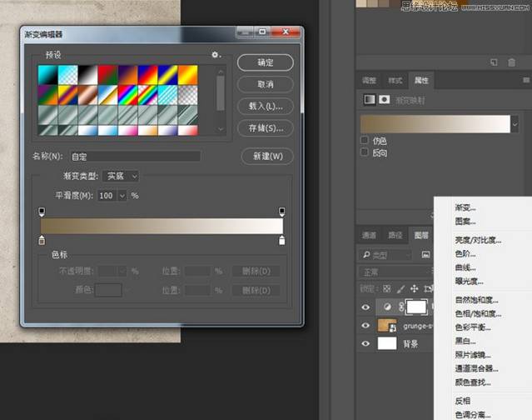The width and height of the screenshot is (532, 420).
Task: Open the 渐变类型 gradient type dropdown
Action: [121, 176]
